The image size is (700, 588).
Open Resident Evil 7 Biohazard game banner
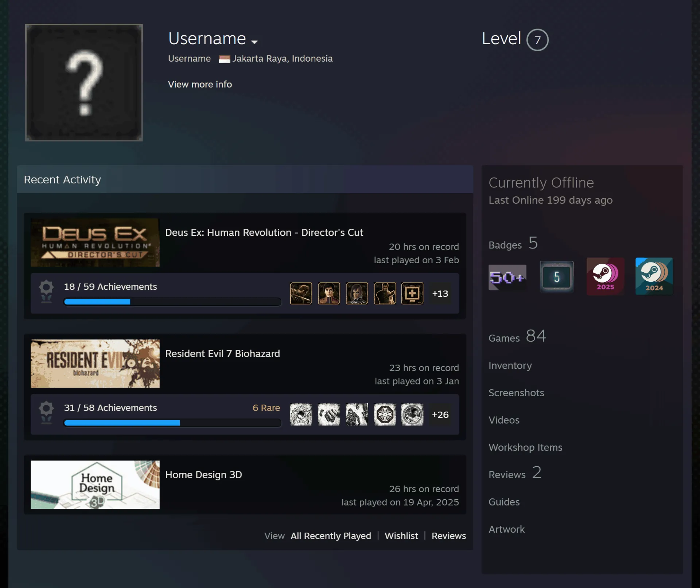click(x=95, y=364)
